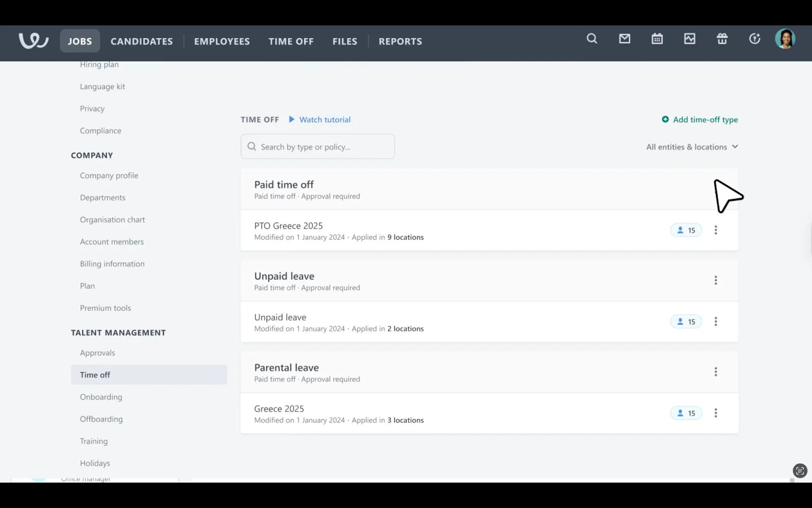The height and width of the screenshot is (508, 812).
Task: Open Approvals in sidebar
Action: pos(97,353)
